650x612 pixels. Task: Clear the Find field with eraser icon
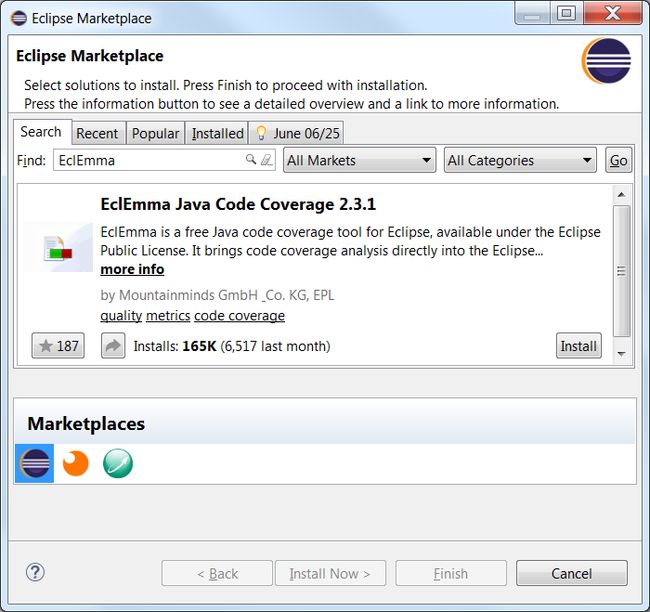(266, 160)
